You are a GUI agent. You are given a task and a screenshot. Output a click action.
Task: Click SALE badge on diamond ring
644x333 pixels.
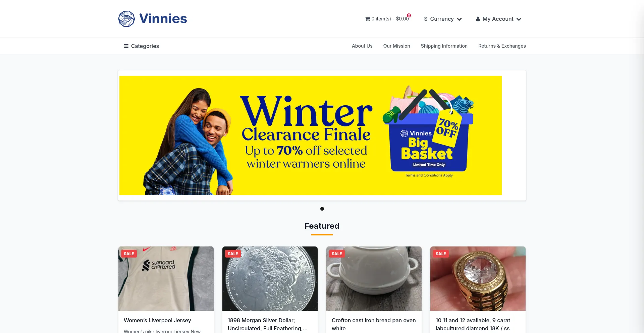point(441,254)
